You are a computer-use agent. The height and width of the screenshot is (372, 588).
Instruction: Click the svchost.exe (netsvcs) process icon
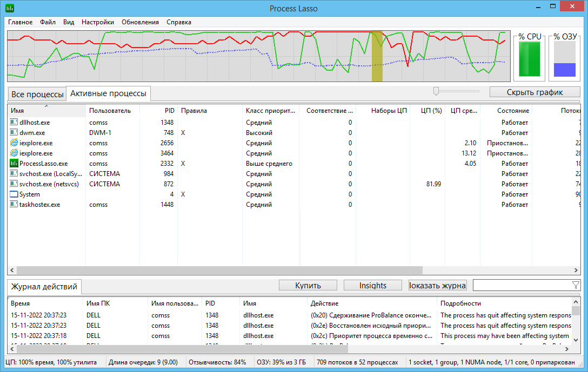tap(14, 184)
